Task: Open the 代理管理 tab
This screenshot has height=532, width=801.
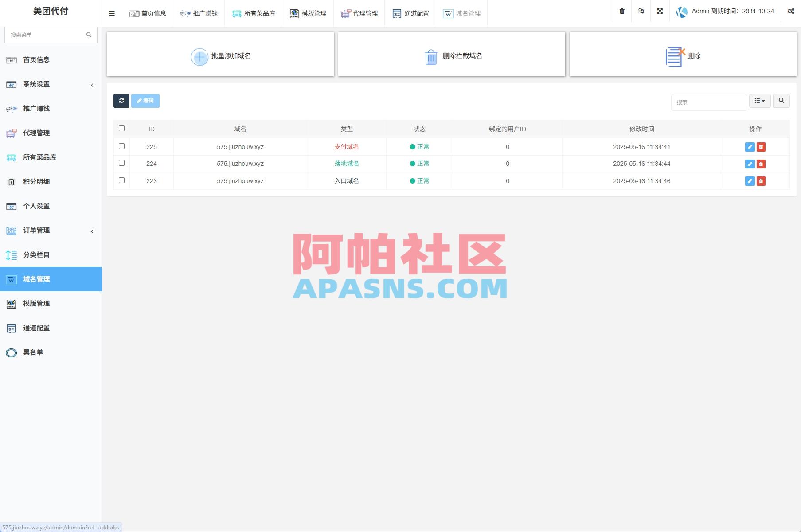Action: pyautogui.click(x=359, y=13)
